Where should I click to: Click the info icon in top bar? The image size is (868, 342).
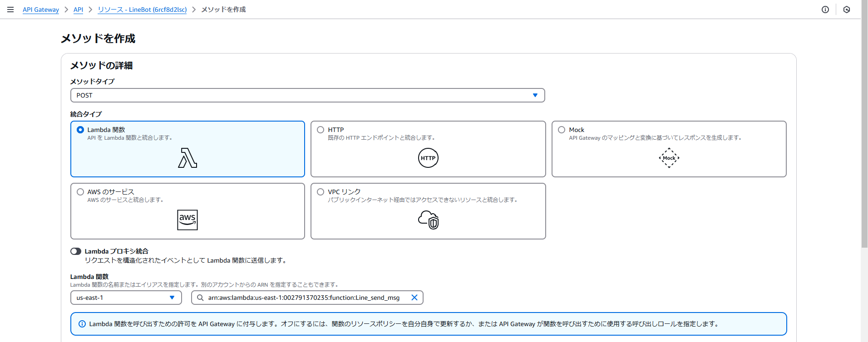825,10
